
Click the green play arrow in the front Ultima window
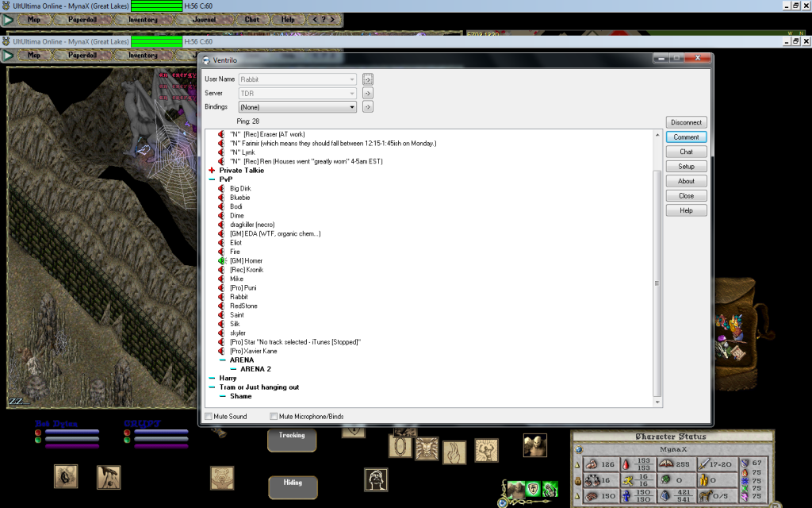pos(8,55)
